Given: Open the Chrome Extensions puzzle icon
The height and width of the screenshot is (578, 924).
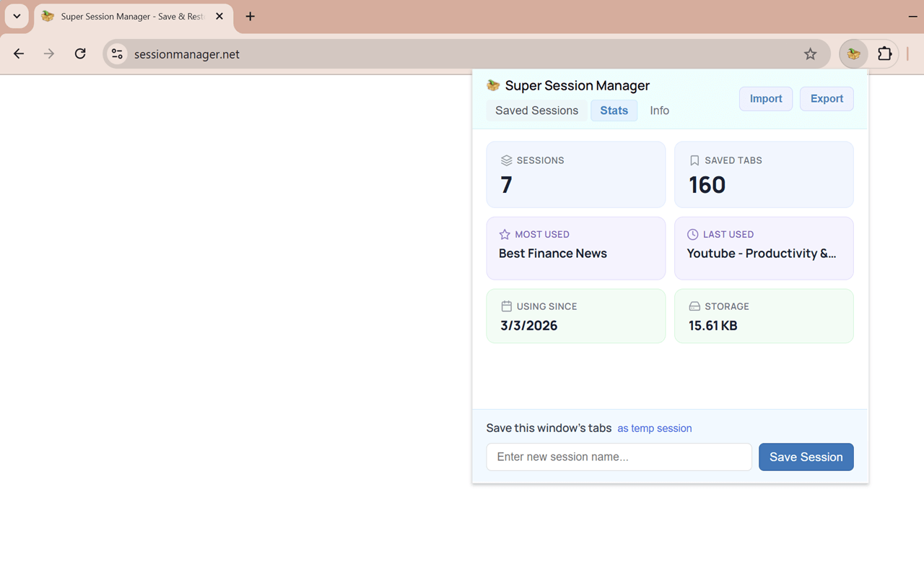Looking at the screenshot, I should click(884, 53).
